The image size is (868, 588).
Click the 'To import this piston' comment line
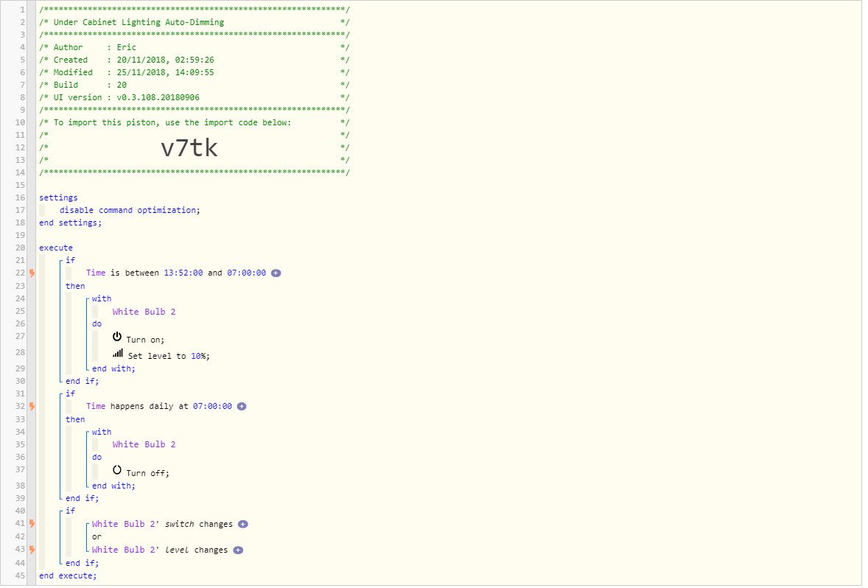(195, 123)
